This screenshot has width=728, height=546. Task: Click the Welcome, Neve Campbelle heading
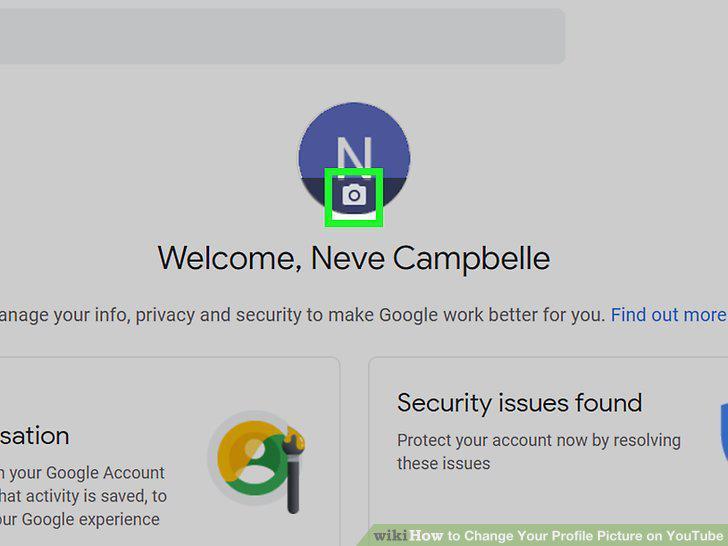coord(354,259)
